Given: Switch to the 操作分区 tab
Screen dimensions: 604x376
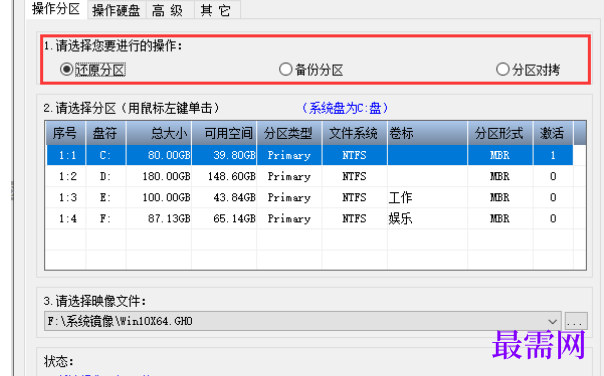Looking at the screenshot, I should [x=56, y=9].
